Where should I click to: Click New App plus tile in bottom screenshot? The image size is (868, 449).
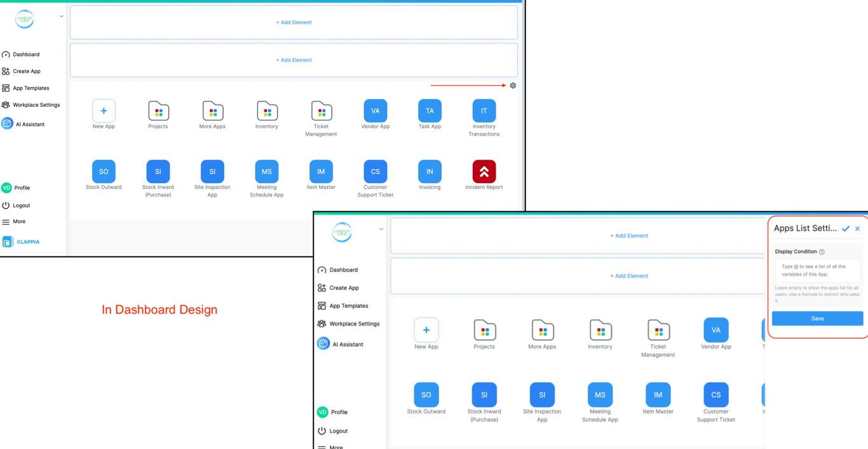pos(426,330)
